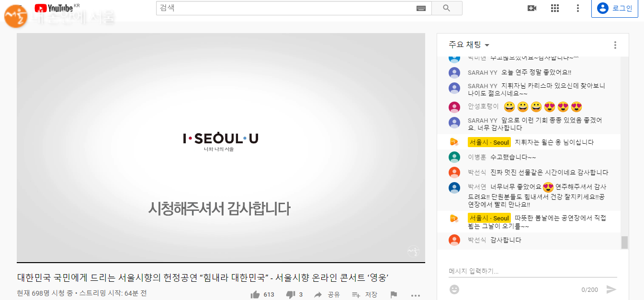Open the YouTube apps grid menu
This screenshot has height=300, width=644.
555,8
